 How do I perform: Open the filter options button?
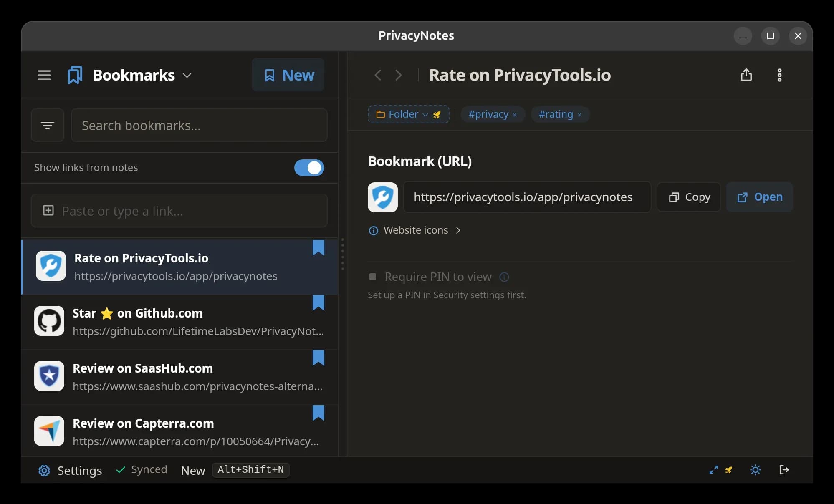tap(48, 125)
